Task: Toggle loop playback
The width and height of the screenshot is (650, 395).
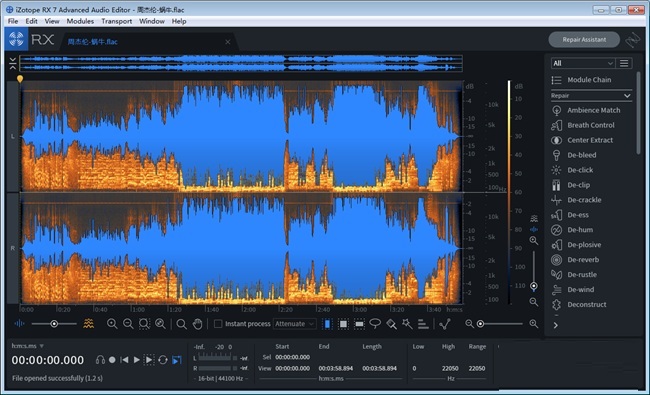Action: (x=162, y=360)
